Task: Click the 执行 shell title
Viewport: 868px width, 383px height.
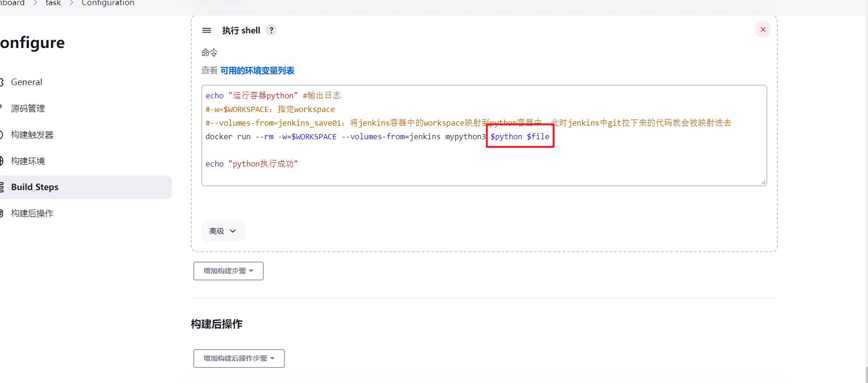Action: point(241,31)
